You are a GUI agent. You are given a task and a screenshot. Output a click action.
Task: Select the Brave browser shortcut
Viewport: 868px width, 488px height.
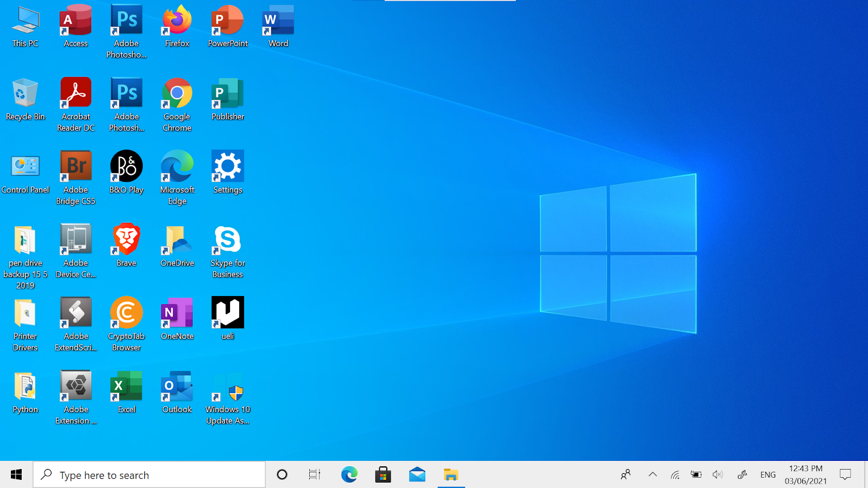tap(126, 246)
